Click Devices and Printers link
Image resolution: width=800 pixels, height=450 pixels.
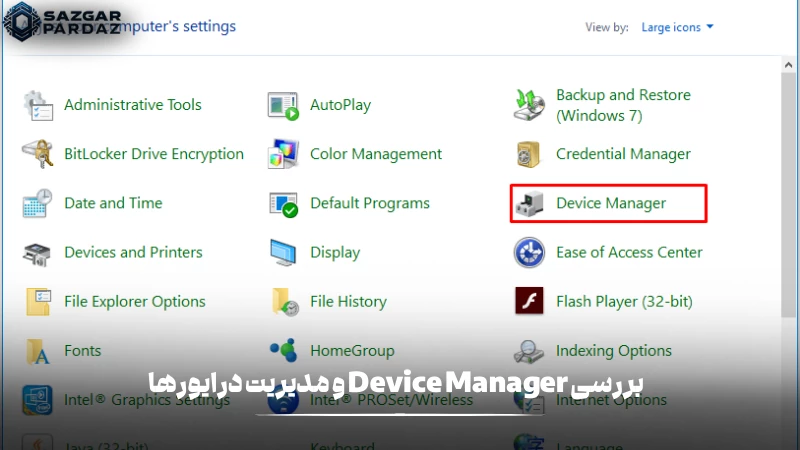(133, 252)
